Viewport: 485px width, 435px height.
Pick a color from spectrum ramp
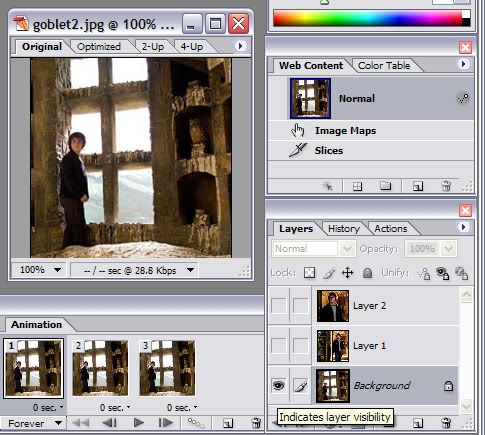click(x=368, y=18)
